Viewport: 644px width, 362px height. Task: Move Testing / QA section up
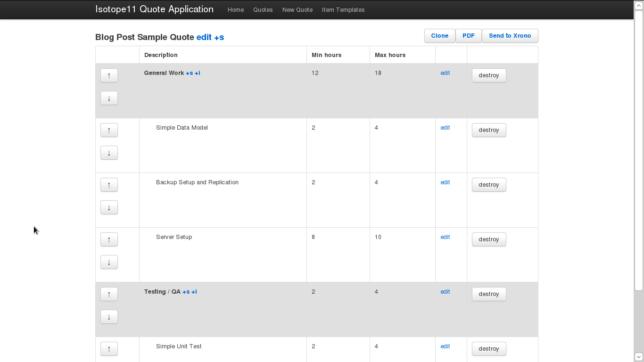[109, 294]
